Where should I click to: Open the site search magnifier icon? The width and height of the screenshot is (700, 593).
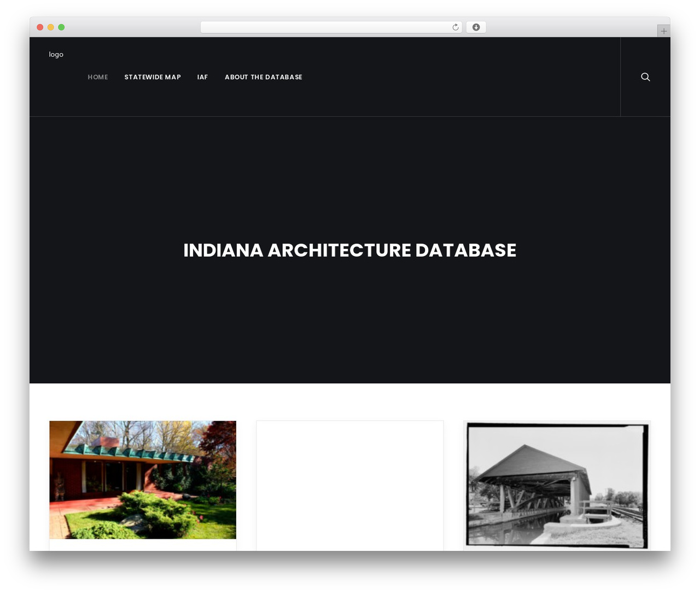coord(645,77)
